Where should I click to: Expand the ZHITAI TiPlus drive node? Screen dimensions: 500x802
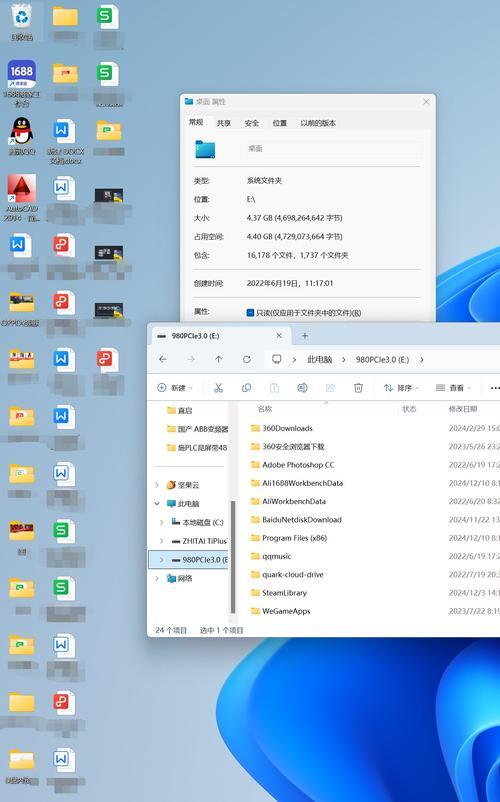(162, 541)
